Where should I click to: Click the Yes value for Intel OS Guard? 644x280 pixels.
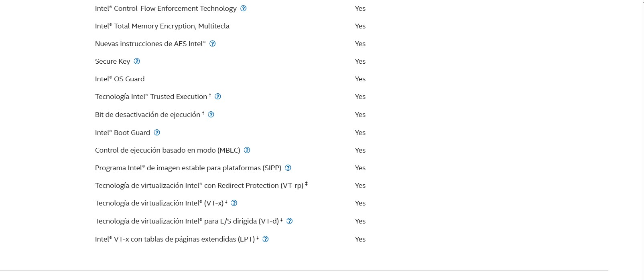(x=360, y=79)
